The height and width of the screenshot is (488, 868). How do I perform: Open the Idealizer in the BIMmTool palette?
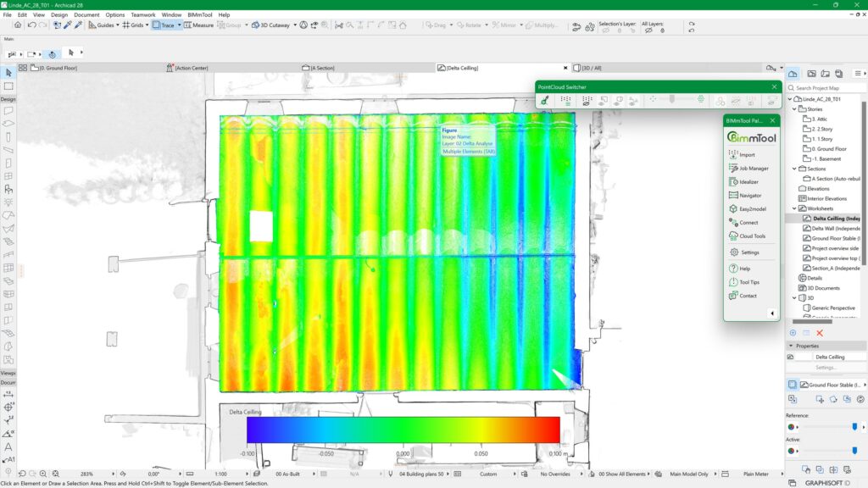749,181
